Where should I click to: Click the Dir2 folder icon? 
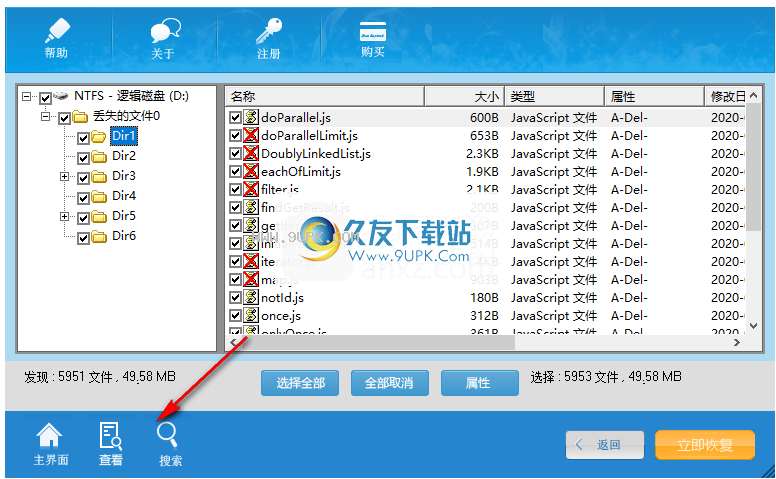pos(99,156)
